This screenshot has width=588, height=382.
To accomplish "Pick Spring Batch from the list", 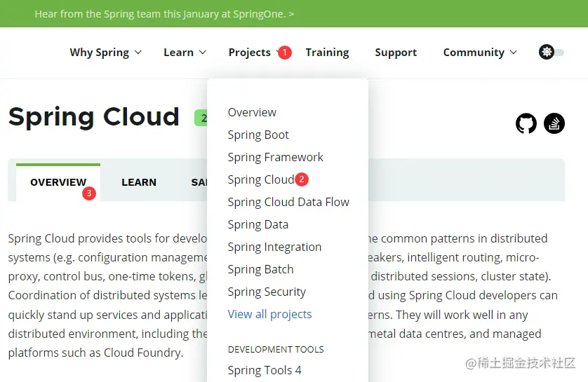I will [x=260, y=269].
